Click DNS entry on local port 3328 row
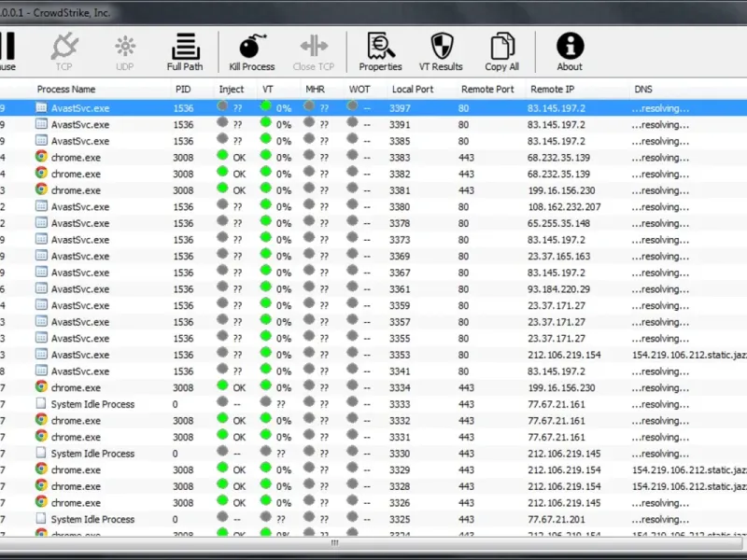Viewport: 747px width, 560px height. (x=689, y=486)
